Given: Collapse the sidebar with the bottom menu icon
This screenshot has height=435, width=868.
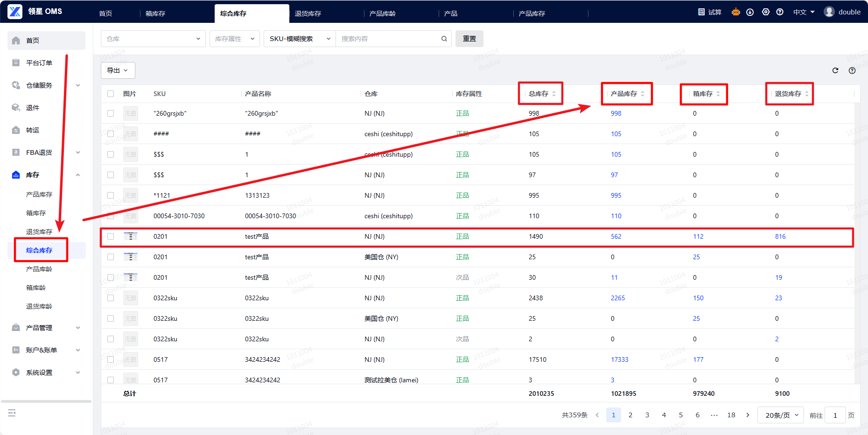Looking at the screenshot, I should [x=12, y=413].
